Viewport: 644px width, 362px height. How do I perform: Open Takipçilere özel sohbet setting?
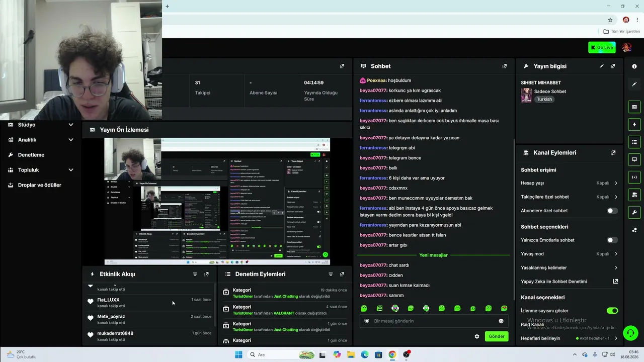click(570, 197)
